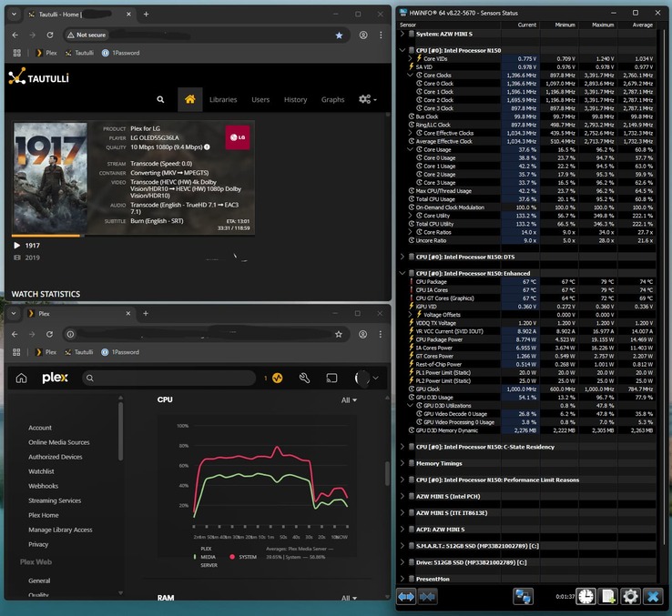The height and width of the screenshot is (616, 672).
Task: Click HWiNFO log file icon
Action: point(607,596)
